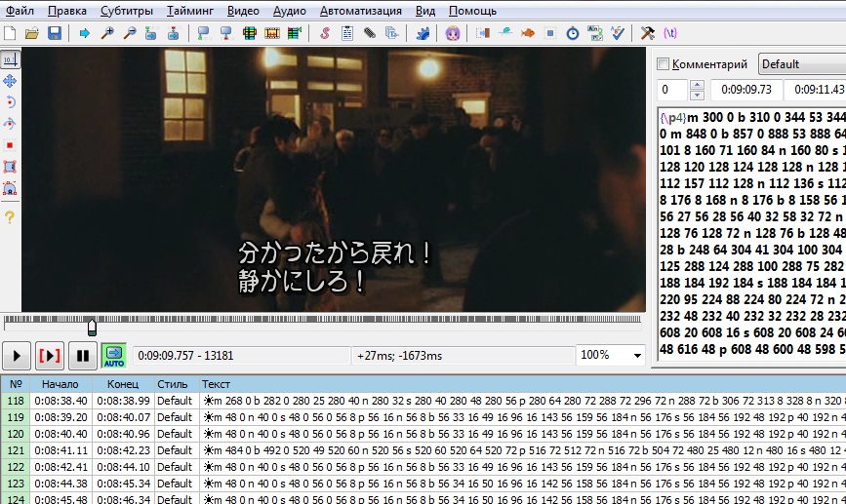Click the end time field 0:09:11.43
Screen dimensions: 846x504
pyautogui.click(x=816, y=90)
